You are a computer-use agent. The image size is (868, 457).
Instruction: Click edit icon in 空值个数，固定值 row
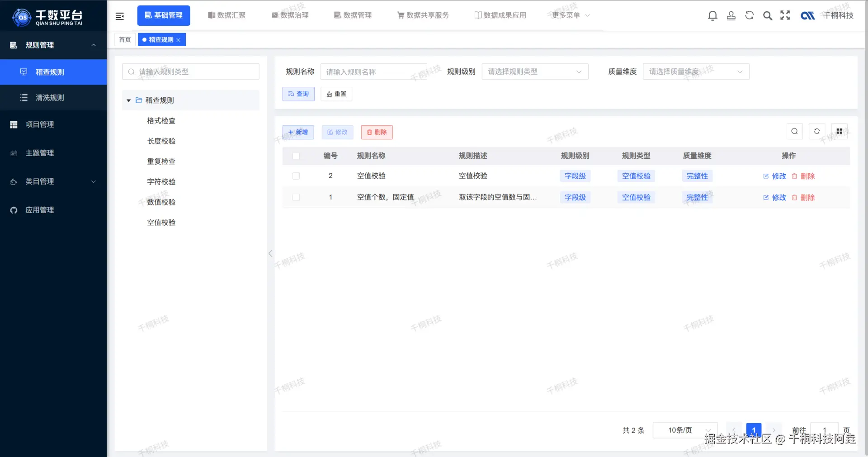tap(766, 197)
